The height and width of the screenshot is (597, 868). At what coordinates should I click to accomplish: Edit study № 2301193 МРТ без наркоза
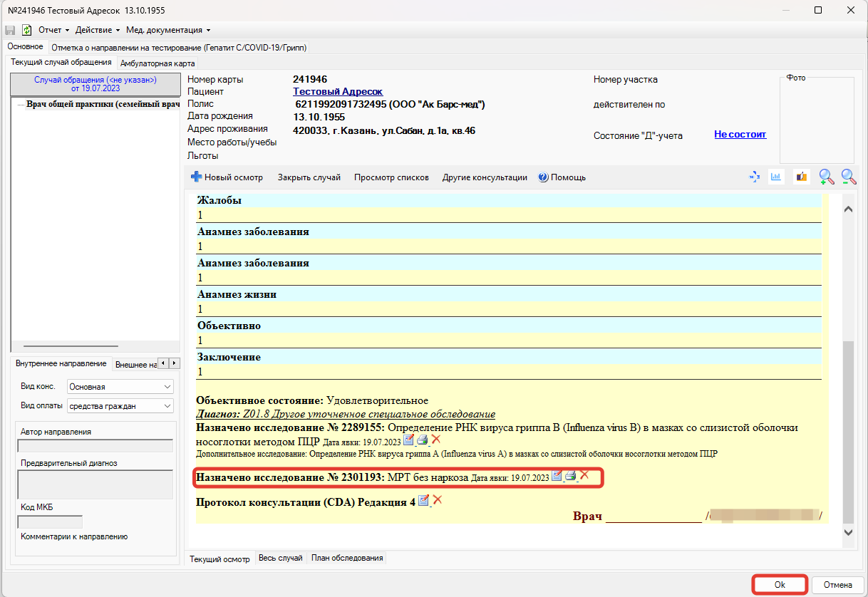click(557, 475)
